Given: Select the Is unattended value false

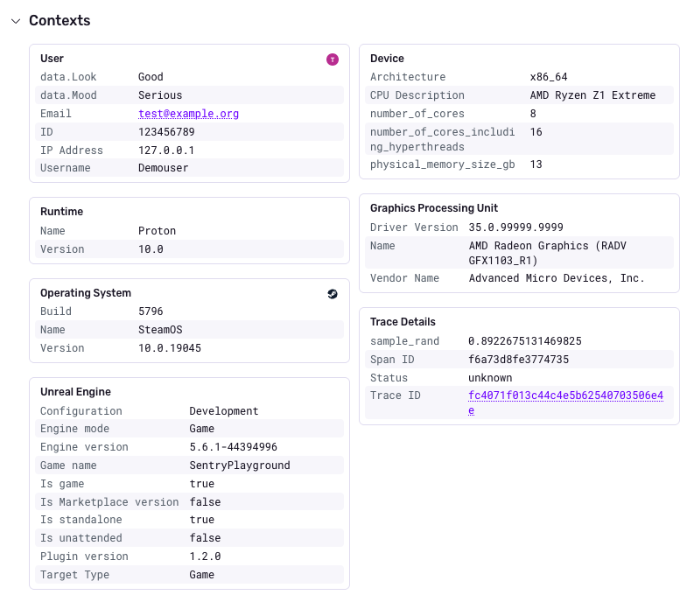Looking at the screenshot, I should click(x=206, y=537).
